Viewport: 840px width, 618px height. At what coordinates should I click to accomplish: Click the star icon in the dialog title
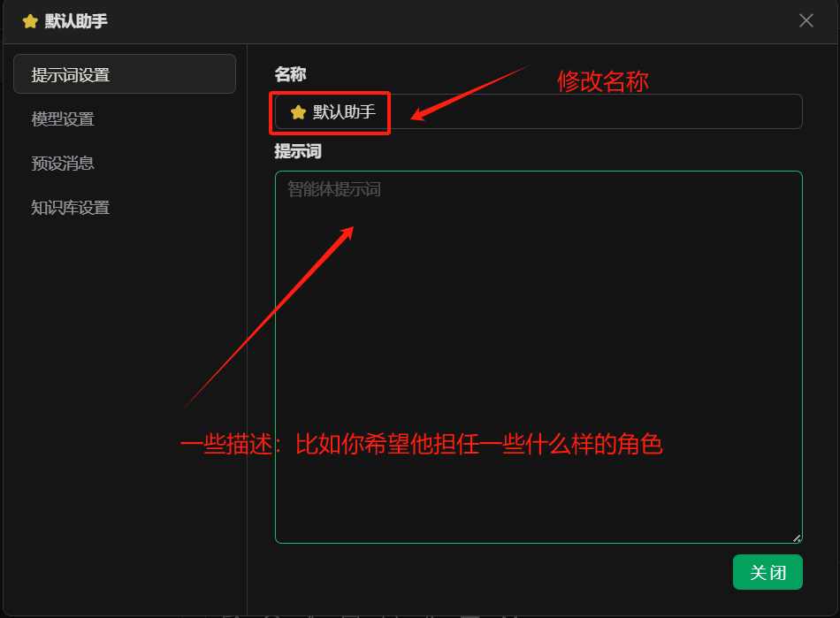(30, 21)
